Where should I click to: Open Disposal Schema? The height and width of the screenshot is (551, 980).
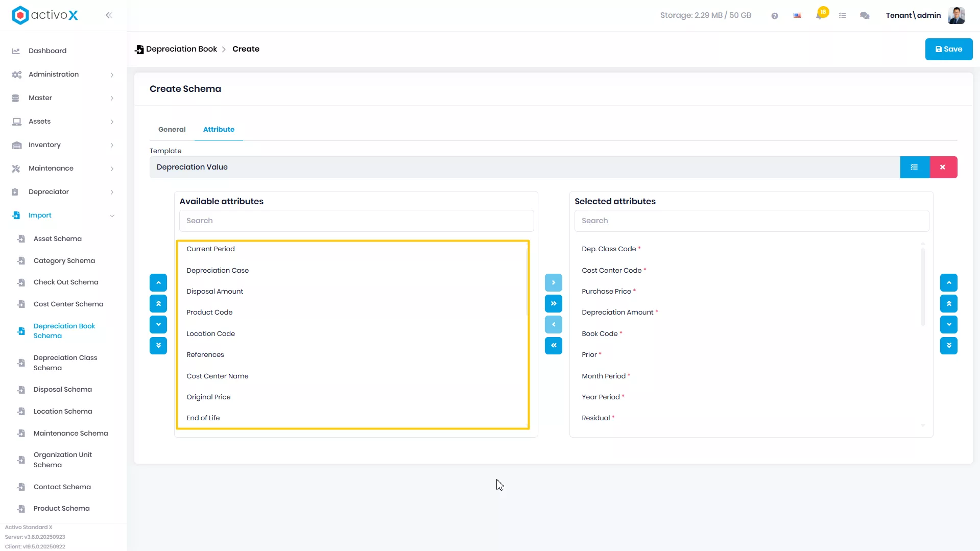[62, 389]
